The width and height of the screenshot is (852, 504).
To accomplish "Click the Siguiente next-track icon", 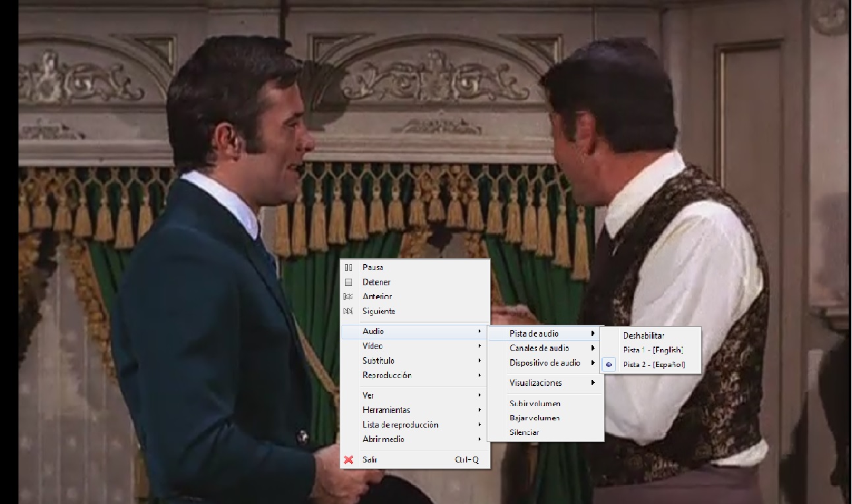I will coord(348,311).
